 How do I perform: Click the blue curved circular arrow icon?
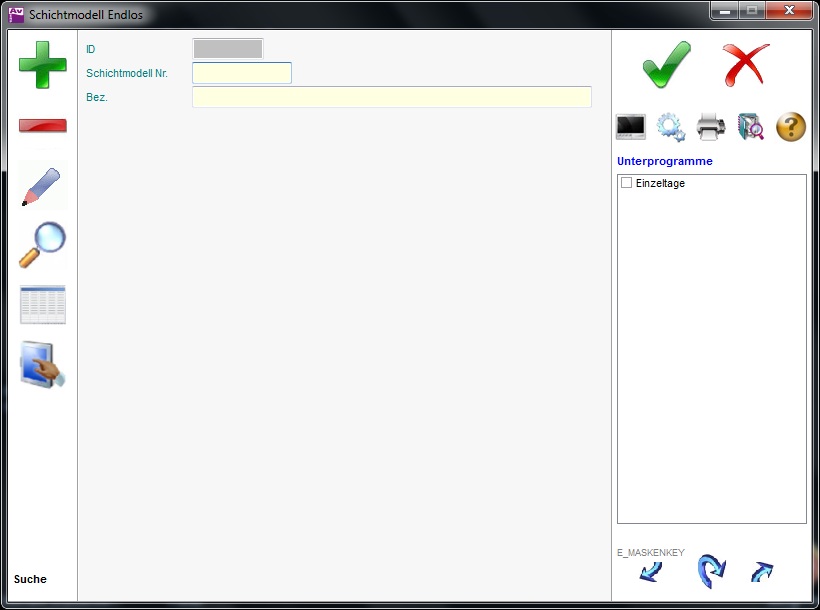click(710, 571)
